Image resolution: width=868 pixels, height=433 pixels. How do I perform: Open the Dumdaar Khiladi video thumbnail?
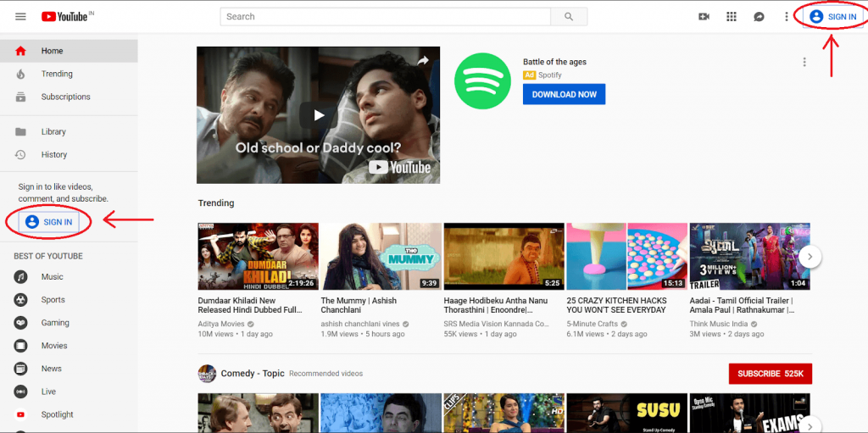click(259, 257)
